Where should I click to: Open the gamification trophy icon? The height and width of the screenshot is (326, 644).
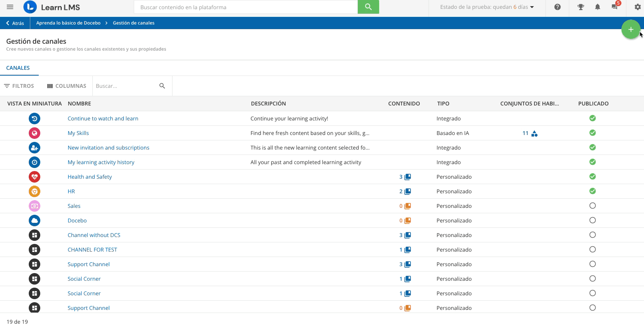click(581, 7)
